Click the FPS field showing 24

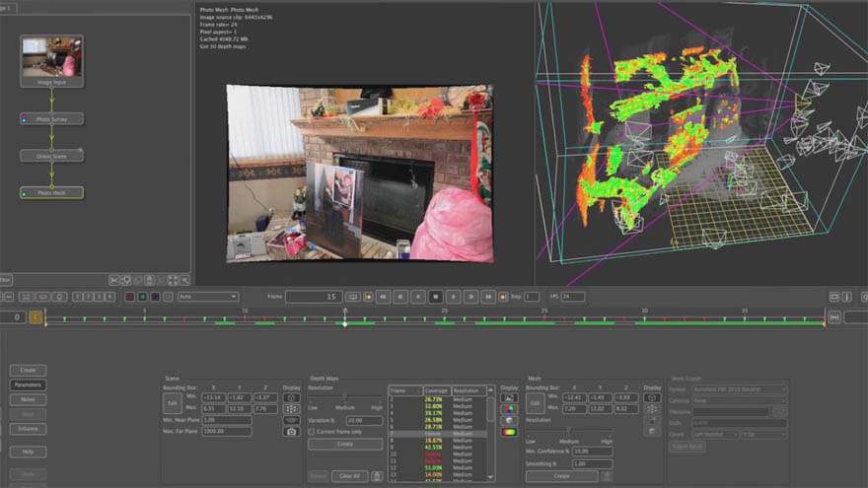click(573, 297)
